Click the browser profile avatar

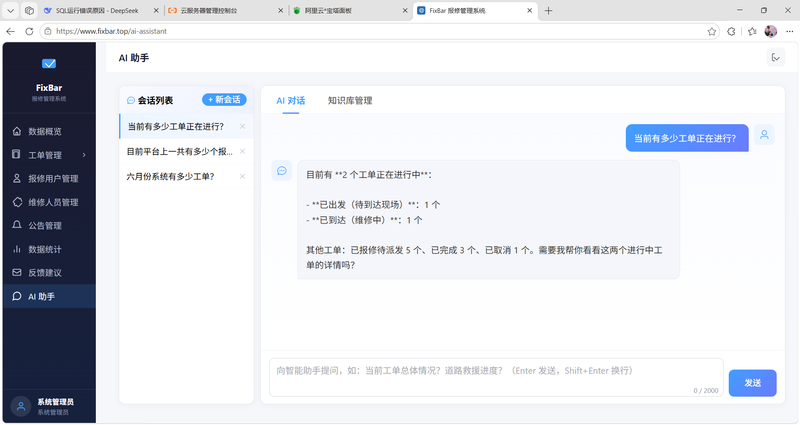coord(770,32)
